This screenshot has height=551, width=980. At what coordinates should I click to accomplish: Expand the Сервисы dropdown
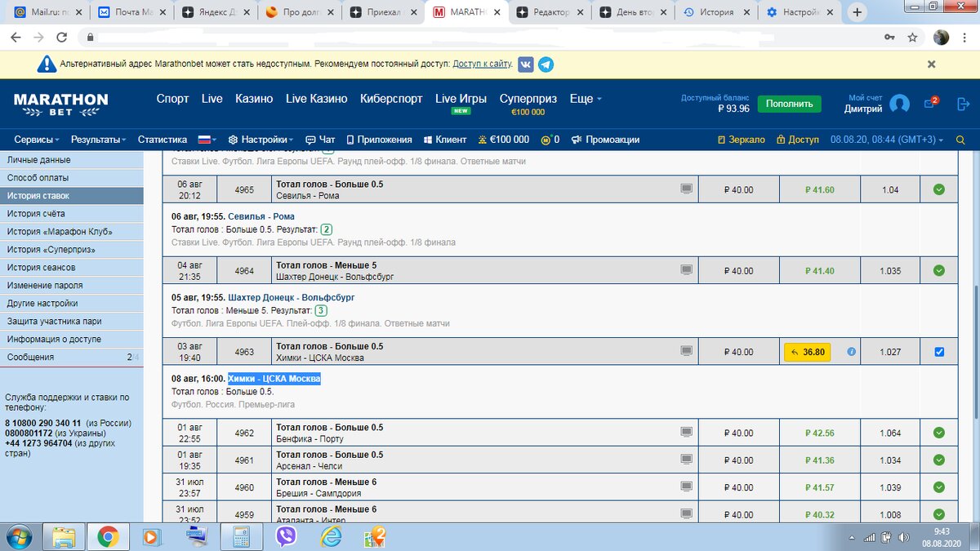click(x=38, y=140)
